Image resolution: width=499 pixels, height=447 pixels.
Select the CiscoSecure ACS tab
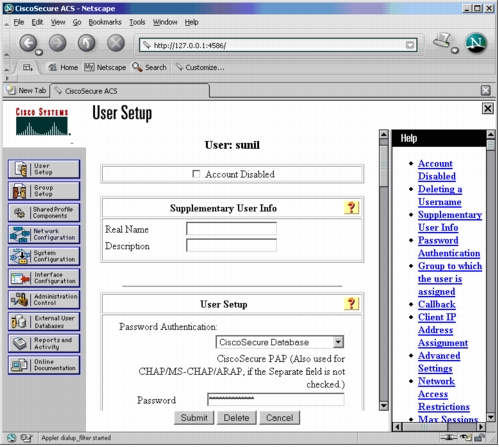pos(130,91)
